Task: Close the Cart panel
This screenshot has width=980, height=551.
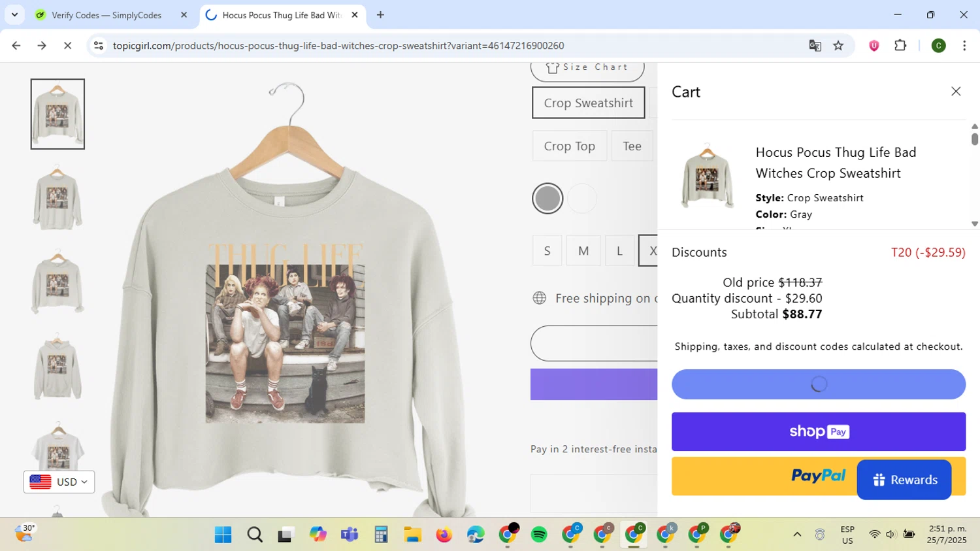Action: tap(956, 92)
